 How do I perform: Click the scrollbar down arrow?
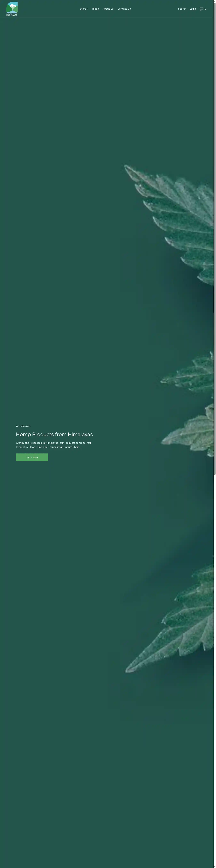click(x=215, y=866)
